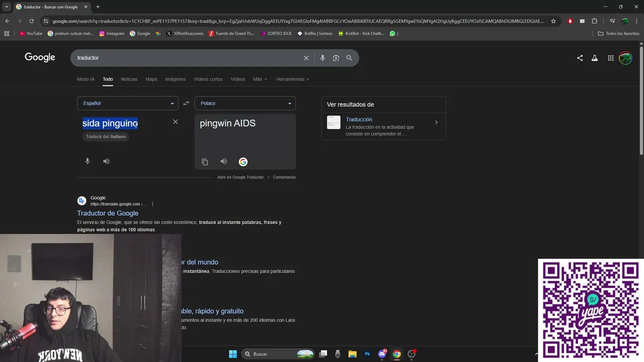
Task: Open Chrome extensions puzzle icon
Action: pos(595,21)
